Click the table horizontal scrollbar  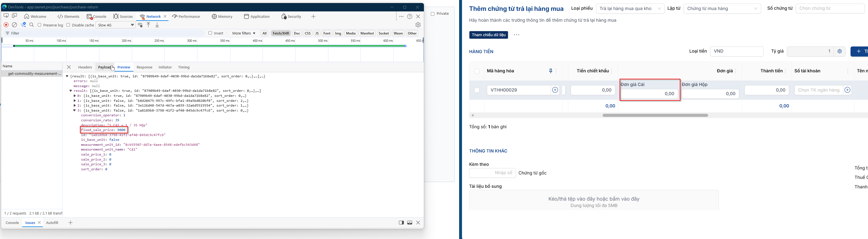pyautogui.click(x=655, y=115)
